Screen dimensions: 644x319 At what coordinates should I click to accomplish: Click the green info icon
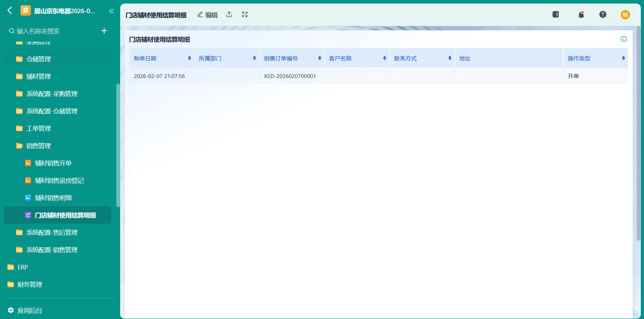624,39
